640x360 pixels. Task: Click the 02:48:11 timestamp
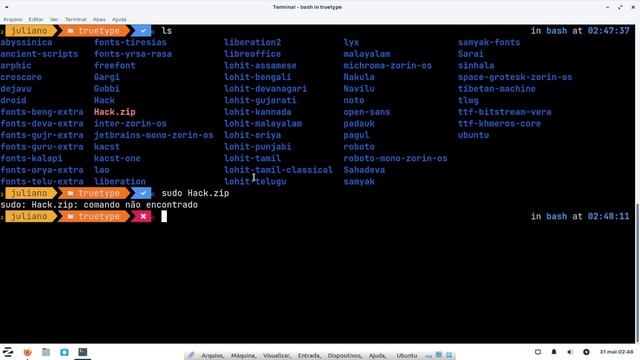click(x=609, y=216)
